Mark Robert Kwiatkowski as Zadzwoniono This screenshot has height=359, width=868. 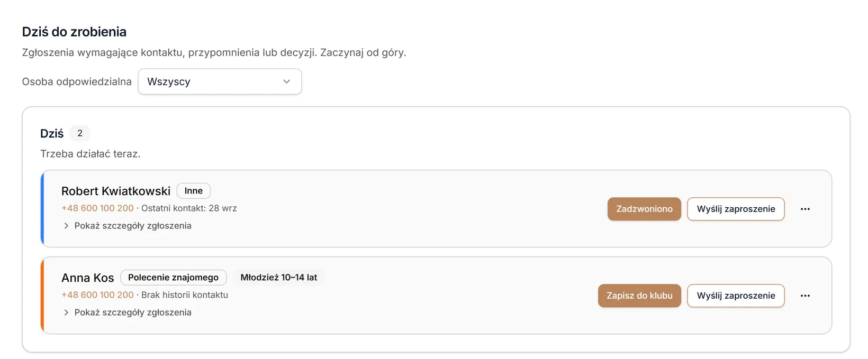[644, 209]
